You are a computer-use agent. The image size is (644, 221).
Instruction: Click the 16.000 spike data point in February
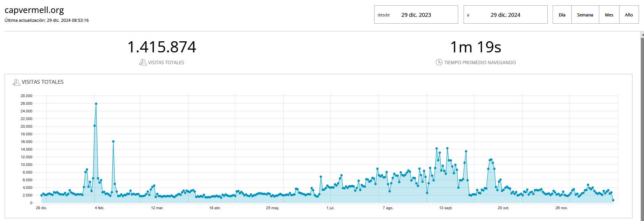(113, 141)
